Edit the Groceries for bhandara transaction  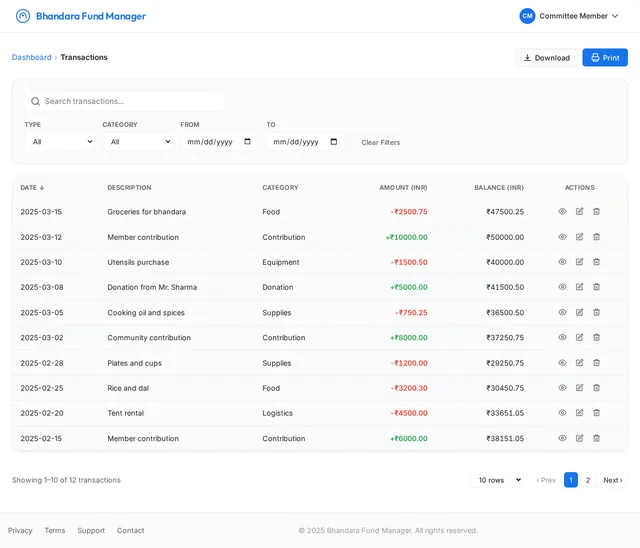pyautogui.click(x=579, y=211)
